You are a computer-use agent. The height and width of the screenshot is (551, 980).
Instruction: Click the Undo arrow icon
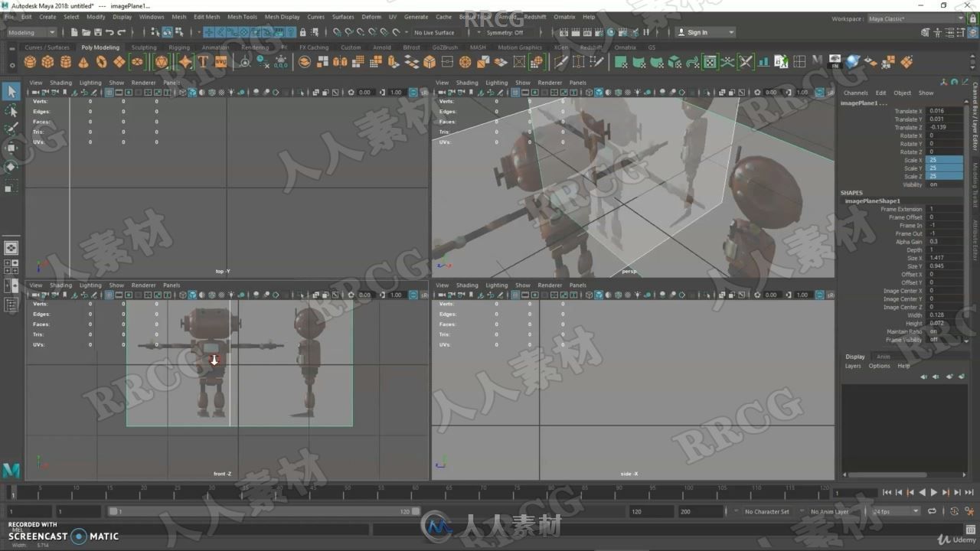pos(109,32)
